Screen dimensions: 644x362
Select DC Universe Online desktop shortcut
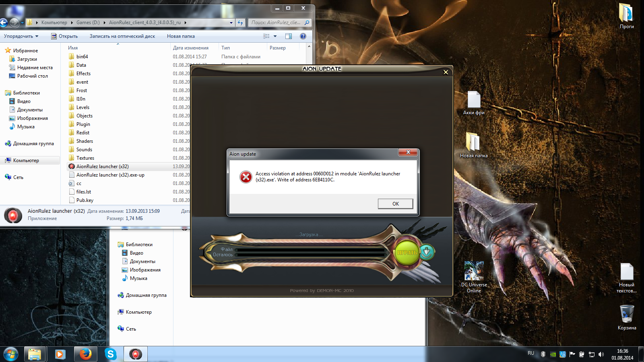click(x=474, y=277)
